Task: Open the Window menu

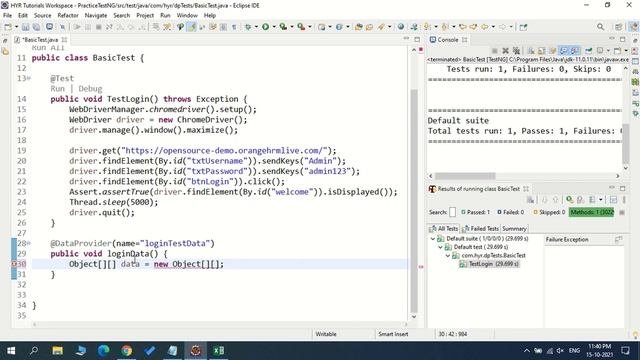Action: click(187, 16)
